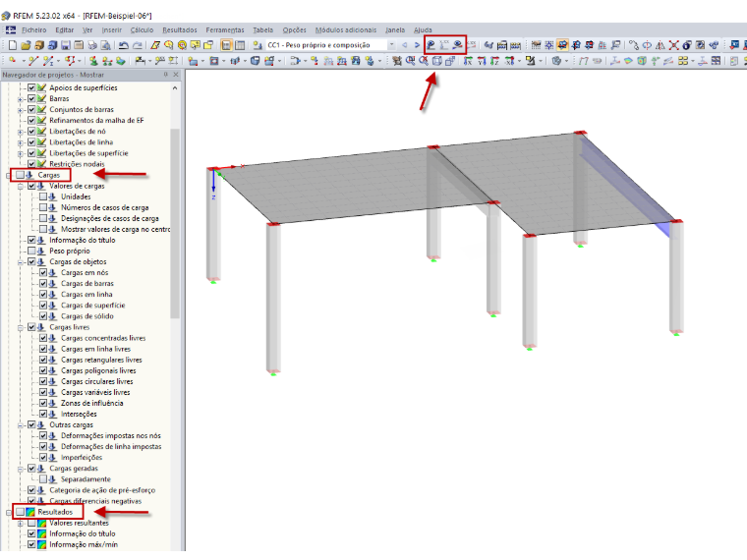The height and width of the screenshot is (560, 747).
Task: Go to previous load case arrow
Action: 405,45
